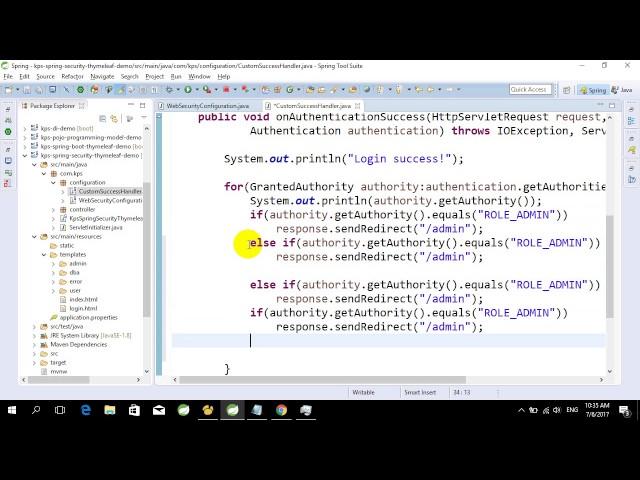Click the Smart Insert status bar entry

420,392
